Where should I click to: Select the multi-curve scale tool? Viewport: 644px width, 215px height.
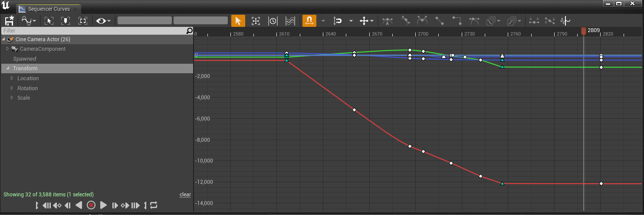click(290, 20)
